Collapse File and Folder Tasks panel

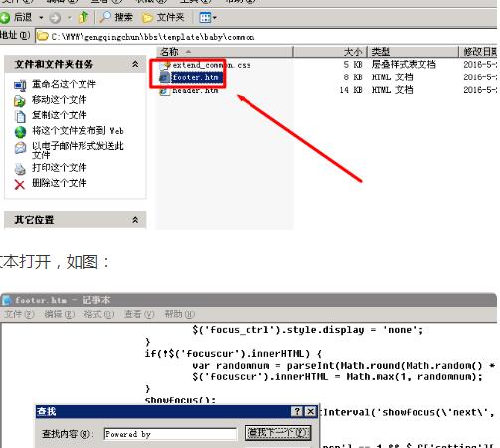coord(135,64)
